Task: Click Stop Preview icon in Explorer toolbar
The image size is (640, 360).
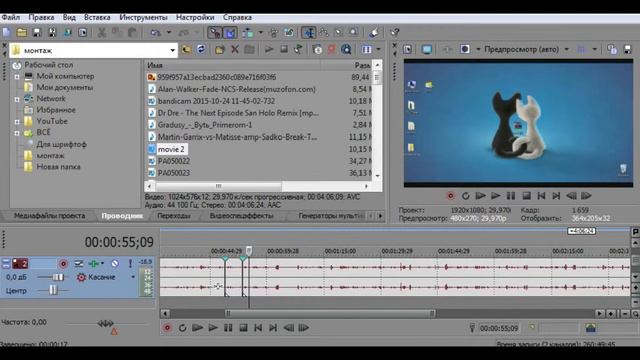Action: (x=284, y=50)
